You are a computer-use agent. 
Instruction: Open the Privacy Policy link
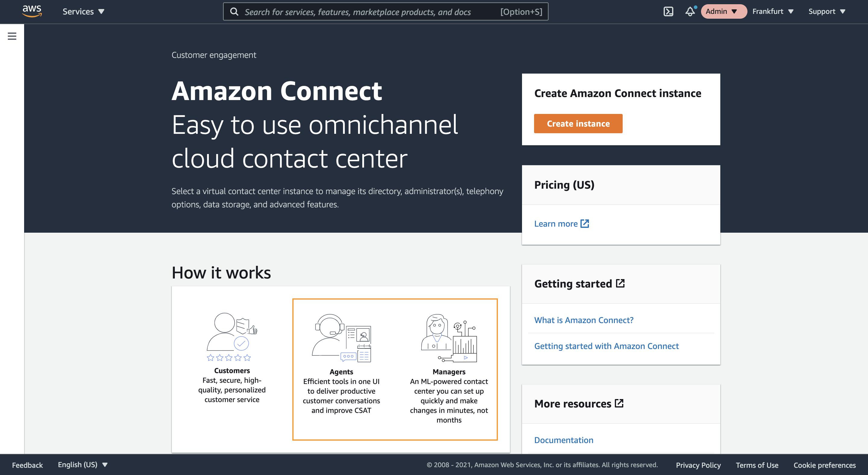[698, 465]
